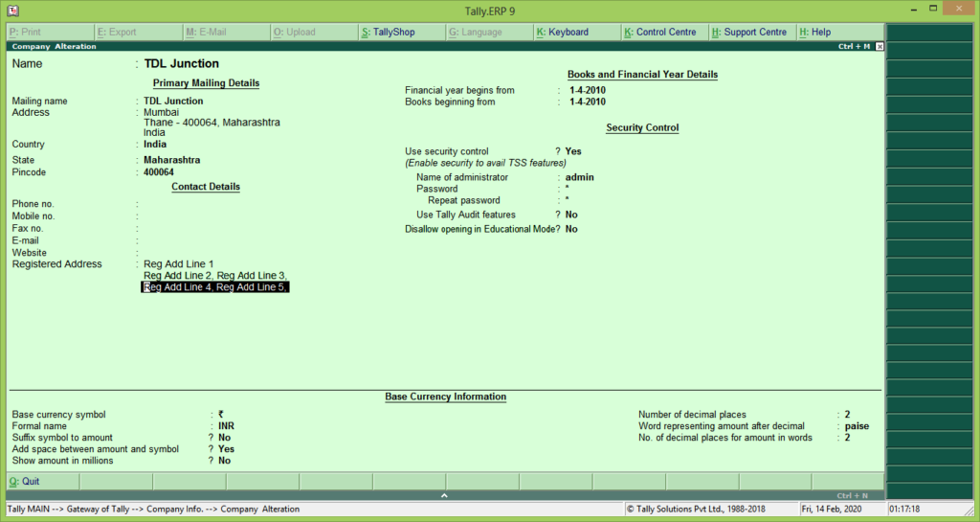Click the Ctrl + N label at bottom
The height and width of the screenshot is (522, 980).
(x=853, y=496)
